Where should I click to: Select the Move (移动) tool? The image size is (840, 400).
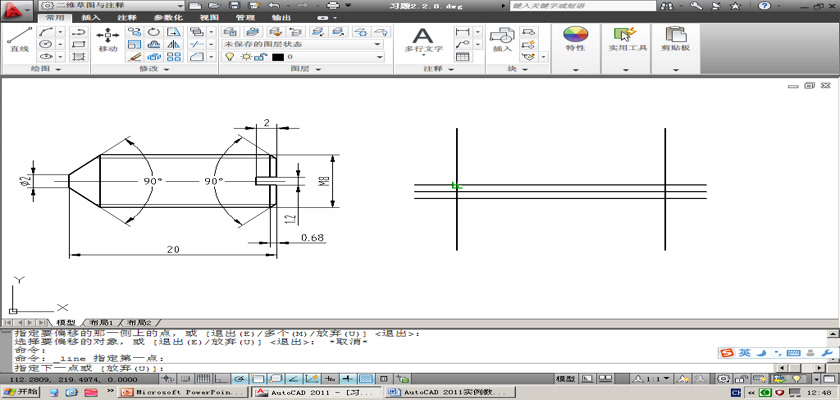click(108, 40)
